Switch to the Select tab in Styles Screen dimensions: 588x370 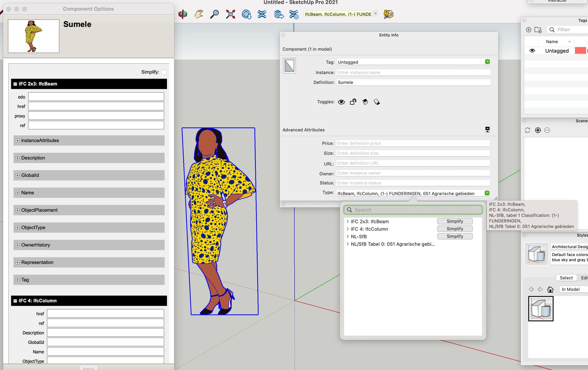point(566,278)
